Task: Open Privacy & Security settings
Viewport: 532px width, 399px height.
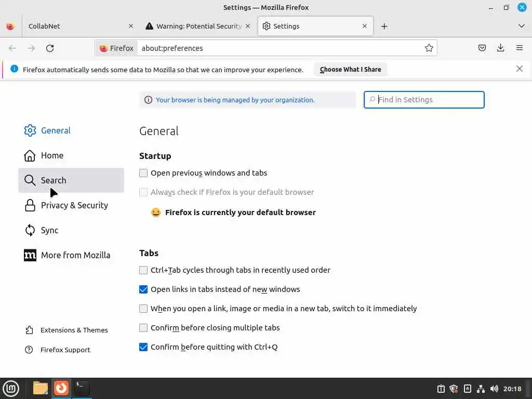Action: 71,205
